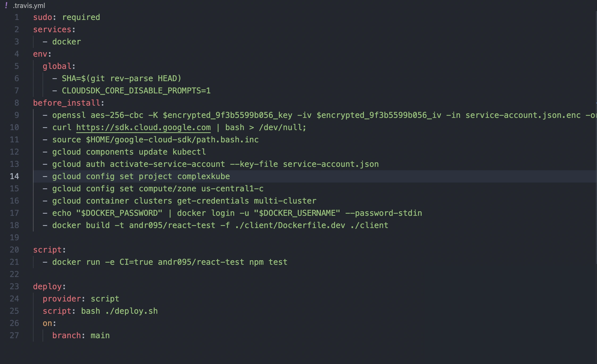Screen dimensions: 597x364
Task: Click the YAML exclamation file icon
Action: pos(6,5)
